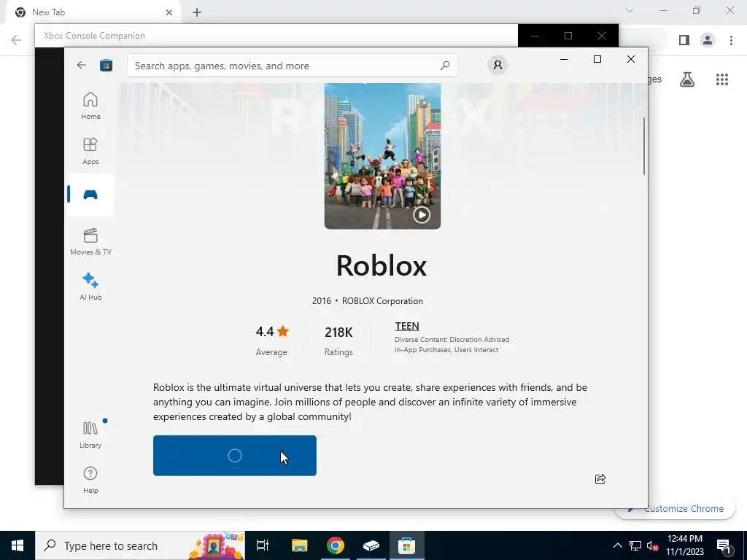Open the notification center icon

click(724, 545)
